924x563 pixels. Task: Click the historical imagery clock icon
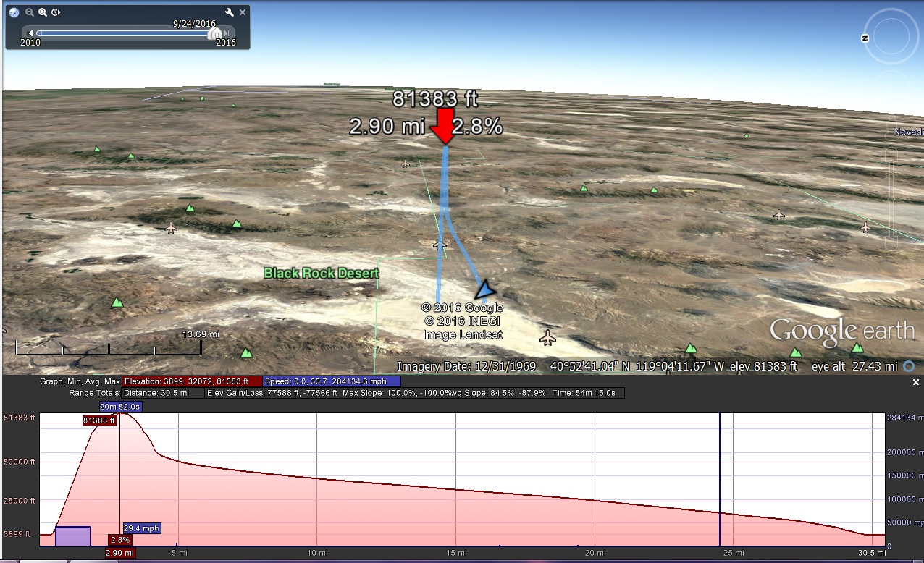(14, 12)
